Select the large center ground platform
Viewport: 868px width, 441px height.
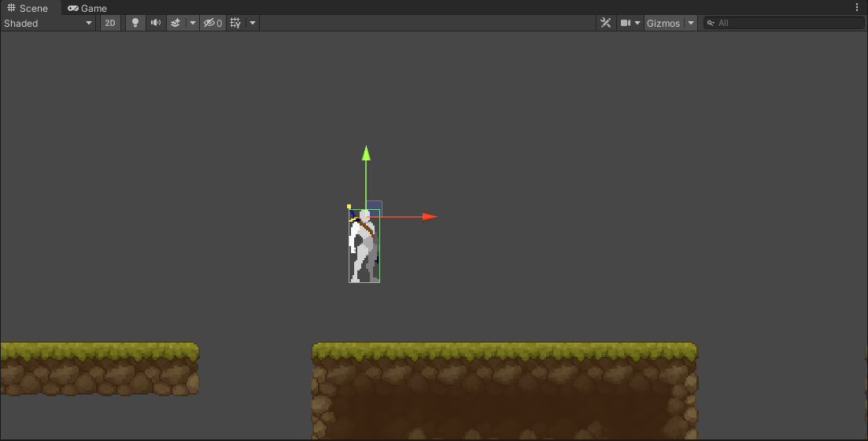point(504,391)
